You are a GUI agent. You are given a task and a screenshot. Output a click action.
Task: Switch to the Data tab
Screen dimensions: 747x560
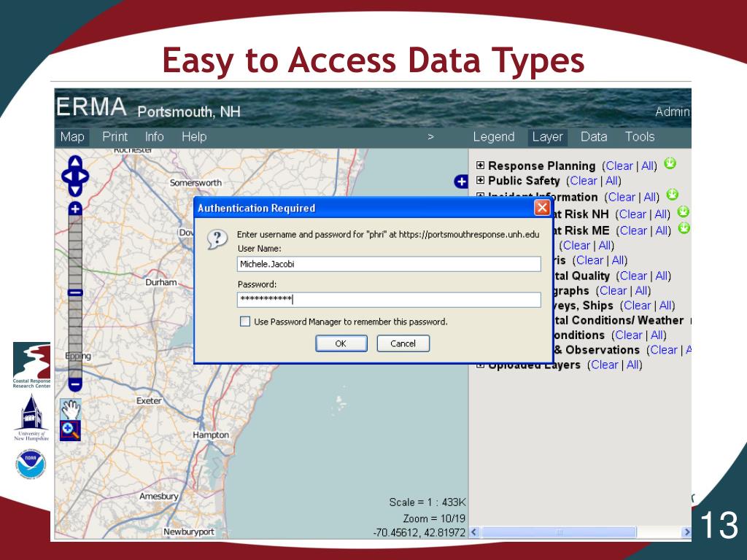[594, 137]
